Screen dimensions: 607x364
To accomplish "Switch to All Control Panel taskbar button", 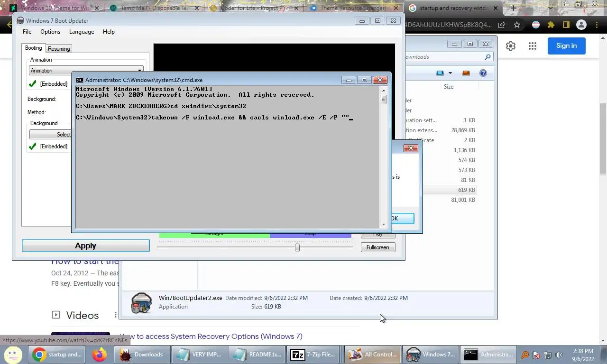I will 372,355.
